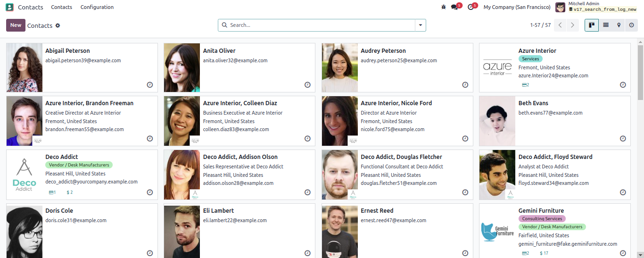Go to next page of contacts
644x258 pixels.
[x=572, y=25]
